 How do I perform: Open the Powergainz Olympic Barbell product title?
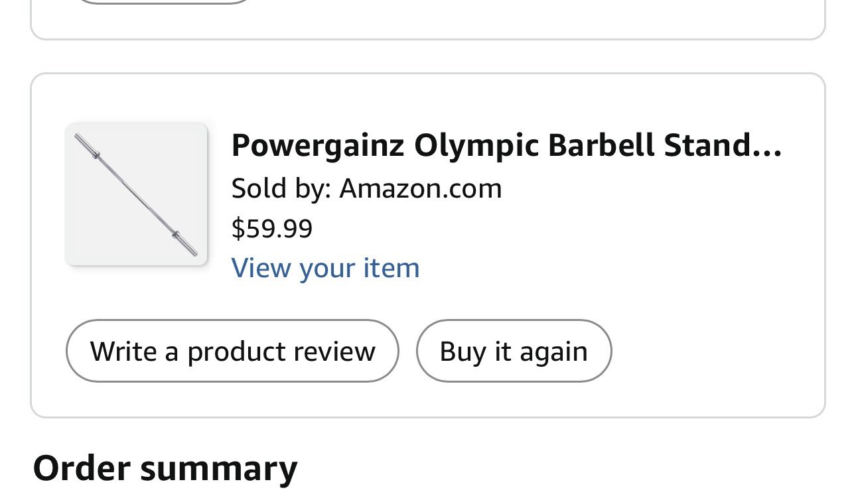506,145
